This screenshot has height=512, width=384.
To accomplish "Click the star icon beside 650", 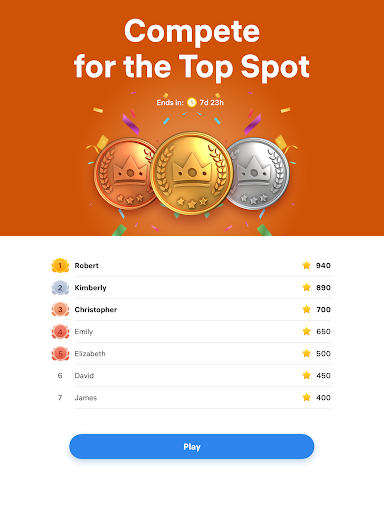I will coord(307,331).
